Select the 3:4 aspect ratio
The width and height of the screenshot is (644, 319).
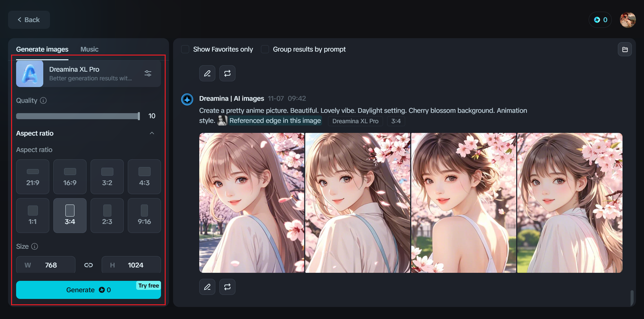[x=70, y=216]
